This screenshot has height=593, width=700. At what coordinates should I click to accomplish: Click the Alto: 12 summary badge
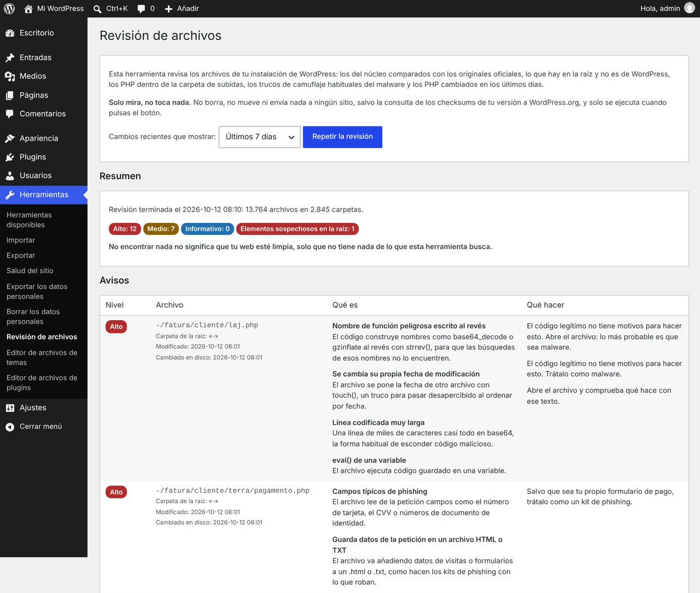click(125, 229)
